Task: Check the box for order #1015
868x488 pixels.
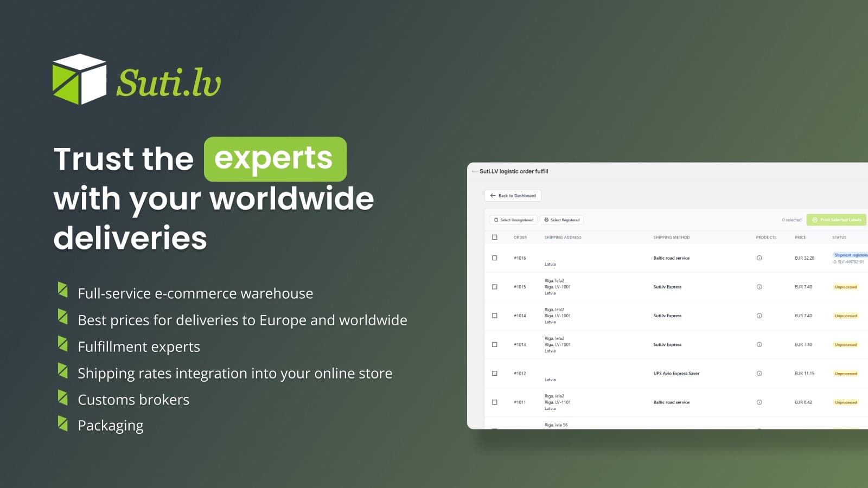Action: point(494,287)
